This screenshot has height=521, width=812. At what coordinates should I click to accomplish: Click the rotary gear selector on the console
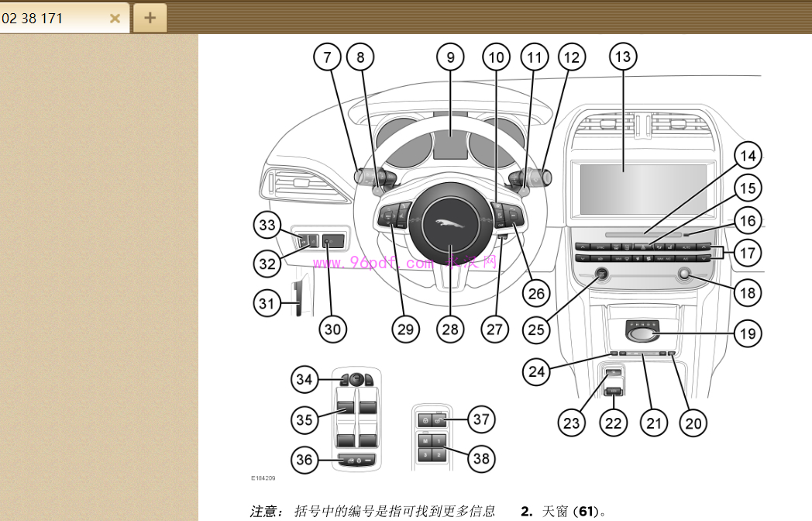tap(644, 335)
